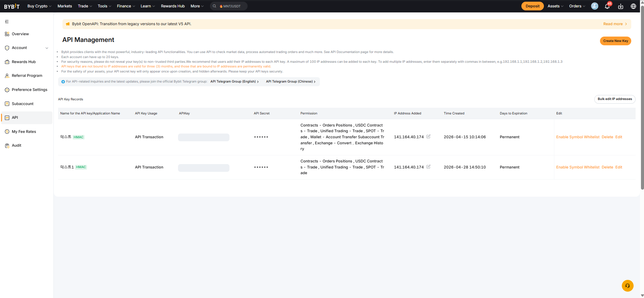
Task: Click the page vertical scrollbar
Action: [x=642, y=97]
